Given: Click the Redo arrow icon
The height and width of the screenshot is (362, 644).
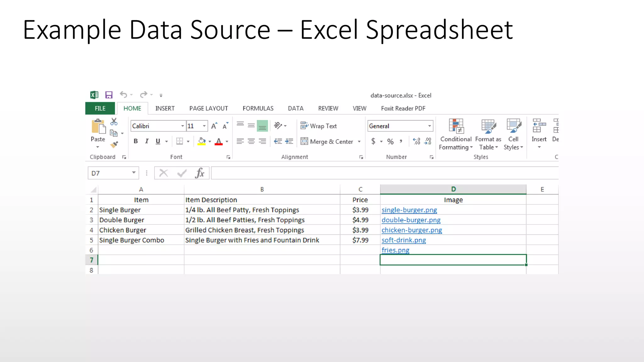Looking at the screenshot, I should pos(143,95).
